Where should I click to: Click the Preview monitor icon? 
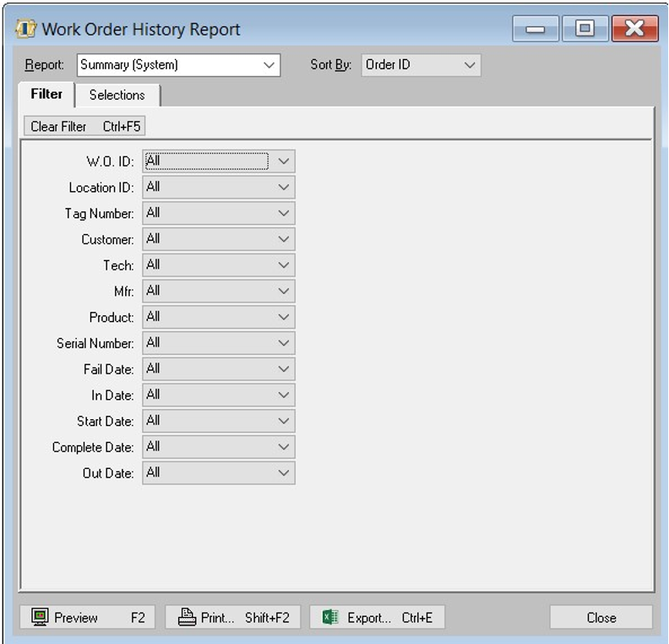pos(40,617)
